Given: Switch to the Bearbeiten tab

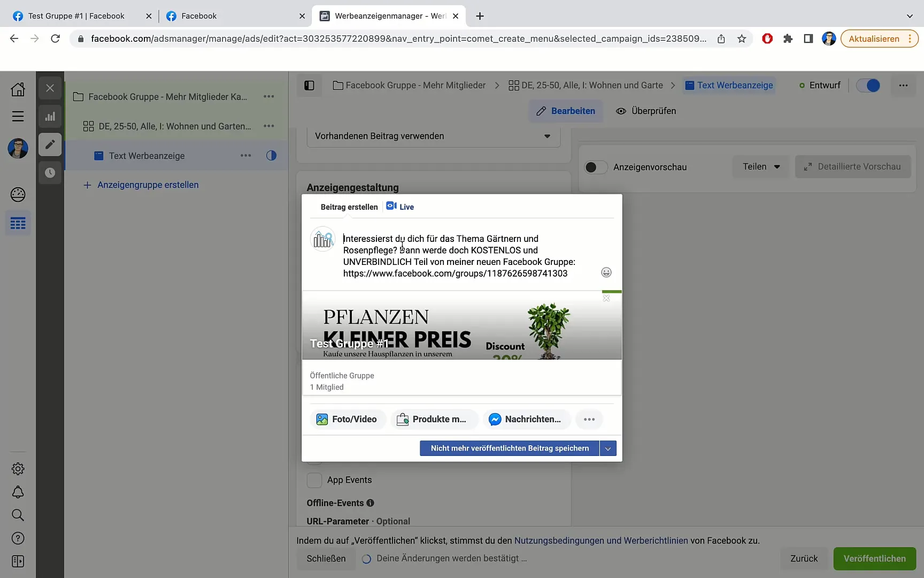Looking at the screenshot, I should (x=566, y=111).
